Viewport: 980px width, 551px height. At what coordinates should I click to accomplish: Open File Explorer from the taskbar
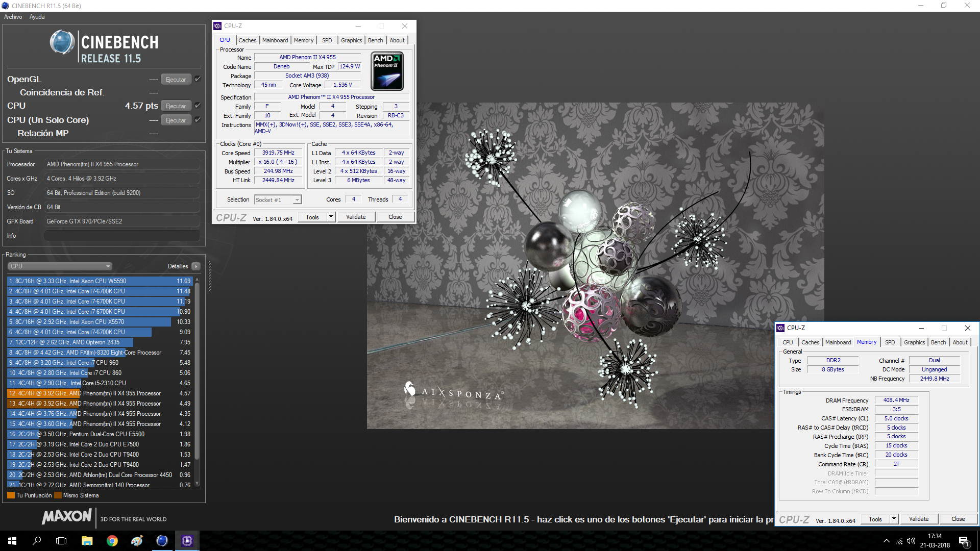pyautogui.click(x=87, y=541)
